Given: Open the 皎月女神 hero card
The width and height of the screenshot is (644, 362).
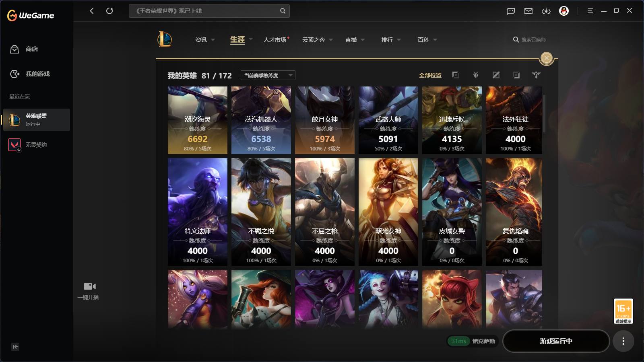Looking at the screenshot, I should point(325,120).
